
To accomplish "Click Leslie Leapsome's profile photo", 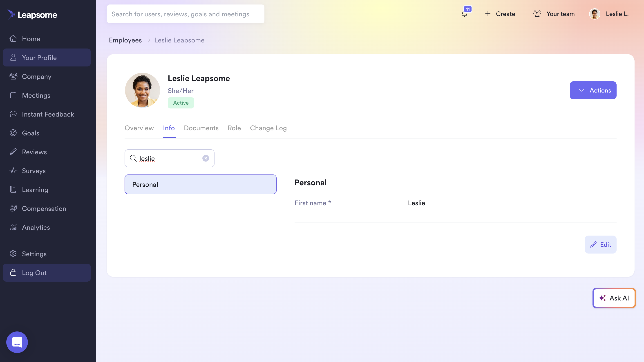I will tap(143, 90).
